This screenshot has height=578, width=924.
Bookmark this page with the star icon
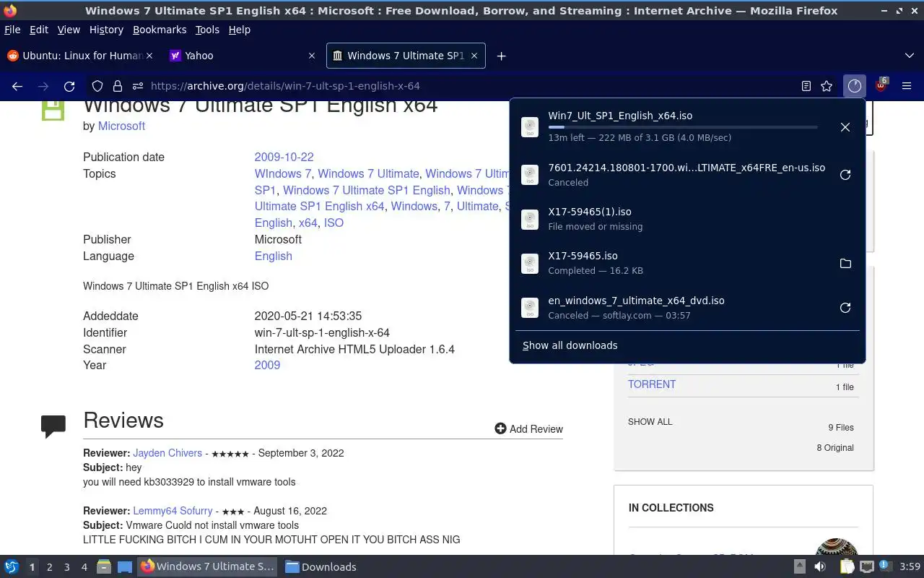(827, 86)
